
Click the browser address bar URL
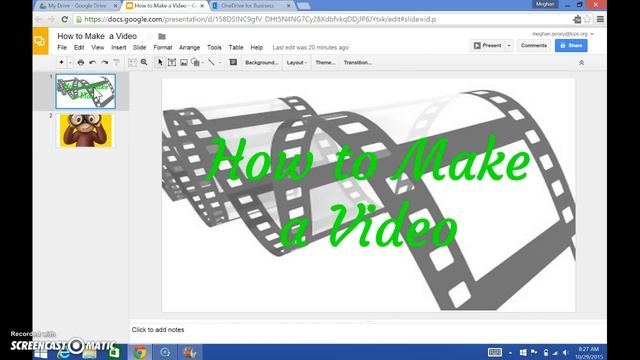[260, 19]
